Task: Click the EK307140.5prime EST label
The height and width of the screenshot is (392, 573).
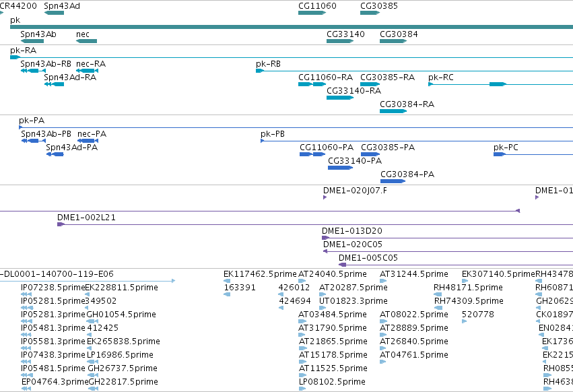Action: point(498,274)
